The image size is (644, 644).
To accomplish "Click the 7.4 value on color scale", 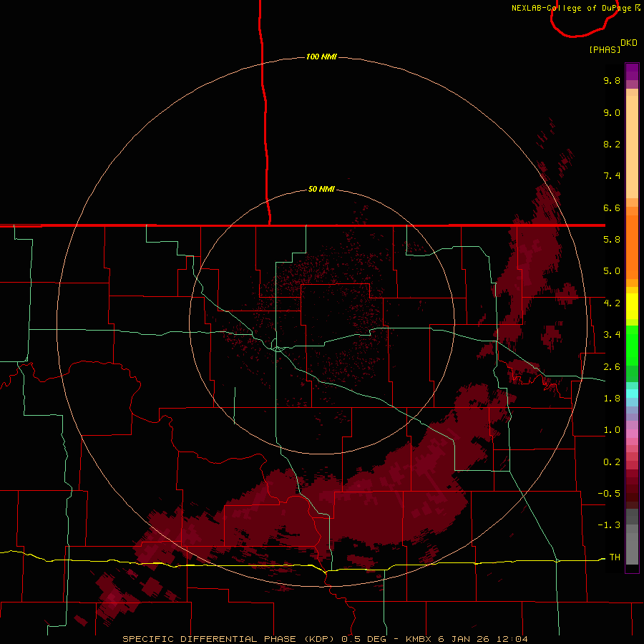I will 612,176.
